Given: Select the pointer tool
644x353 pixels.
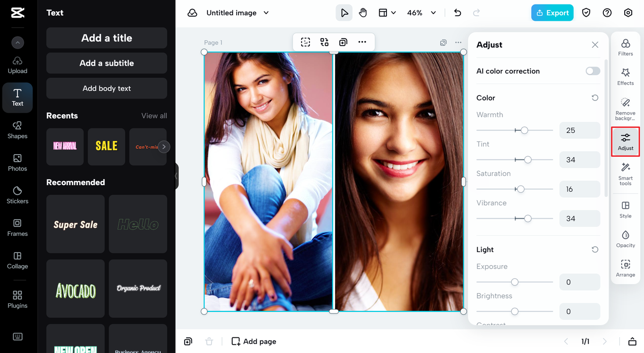Looking at the screenshot, I should [344, 13].
